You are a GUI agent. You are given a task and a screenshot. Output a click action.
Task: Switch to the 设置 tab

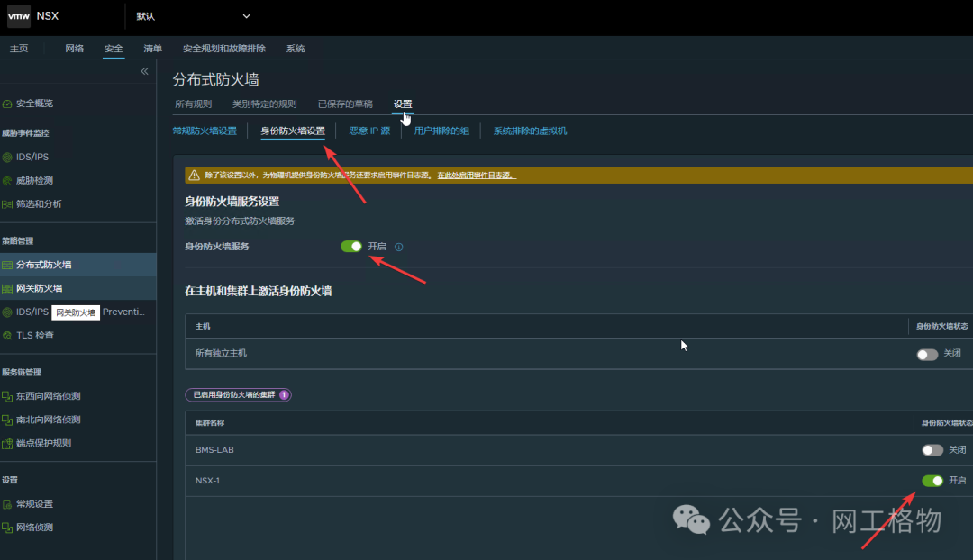(403, 104)
